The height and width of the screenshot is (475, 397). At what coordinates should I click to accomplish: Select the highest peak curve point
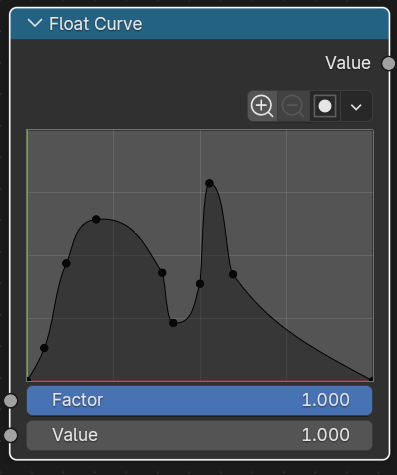209,183
